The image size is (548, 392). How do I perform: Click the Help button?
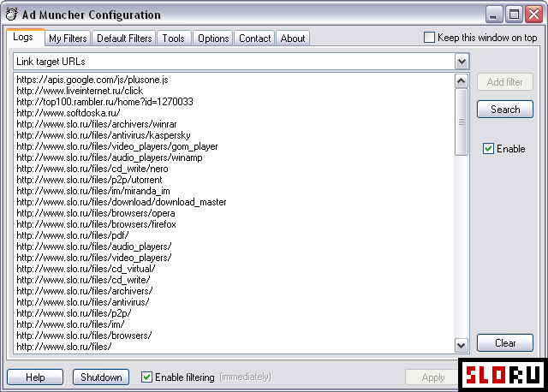point(35,377)
